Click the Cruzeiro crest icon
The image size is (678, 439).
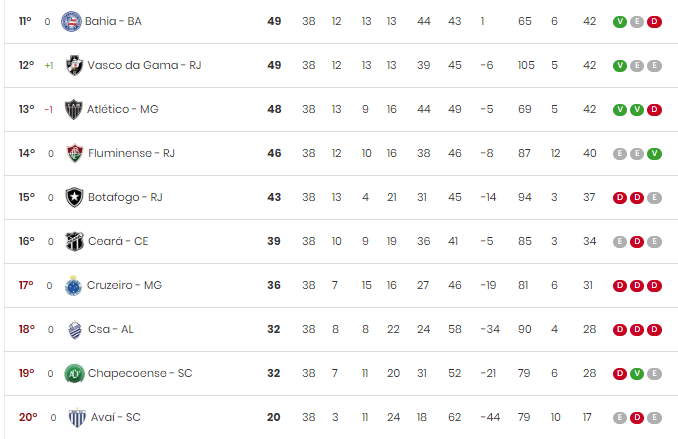(73, 285)
